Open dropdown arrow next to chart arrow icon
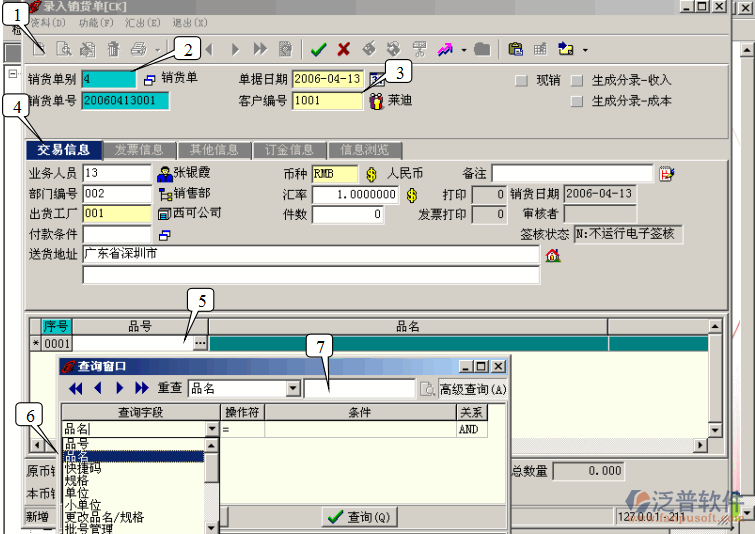This screenshot has height=534, width=755. 464,50
